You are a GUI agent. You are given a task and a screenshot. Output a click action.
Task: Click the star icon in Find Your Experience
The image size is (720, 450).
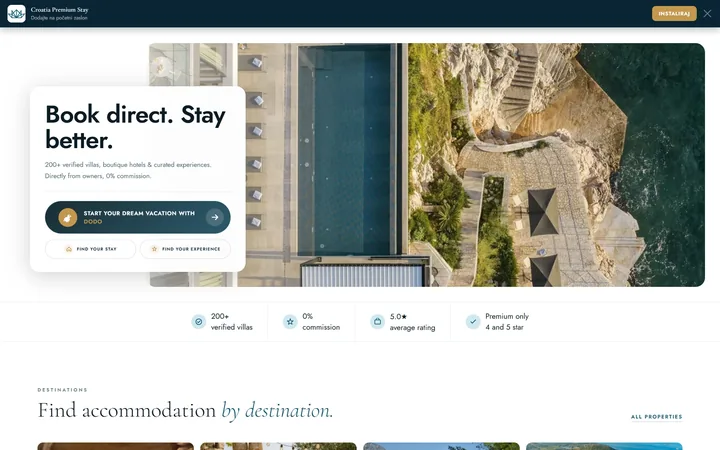(154, 249)
